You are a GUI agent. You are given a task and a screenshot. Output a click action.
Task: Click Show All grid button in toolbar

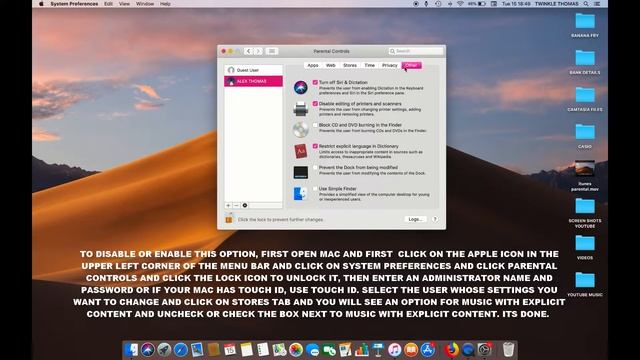[271, 51]
